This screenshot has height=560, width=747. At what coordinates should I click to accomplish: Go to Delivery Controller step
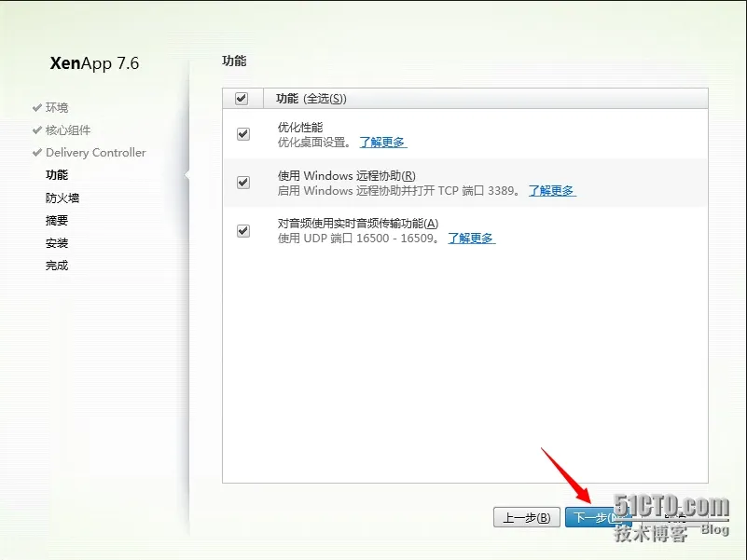point(96,153)
